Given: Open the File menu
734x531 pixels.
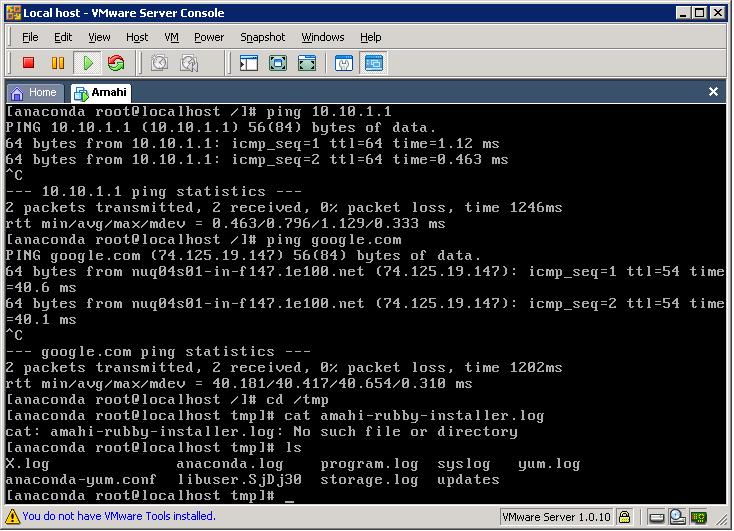Looking at the screenshot, I should click(x=30, y=37).
